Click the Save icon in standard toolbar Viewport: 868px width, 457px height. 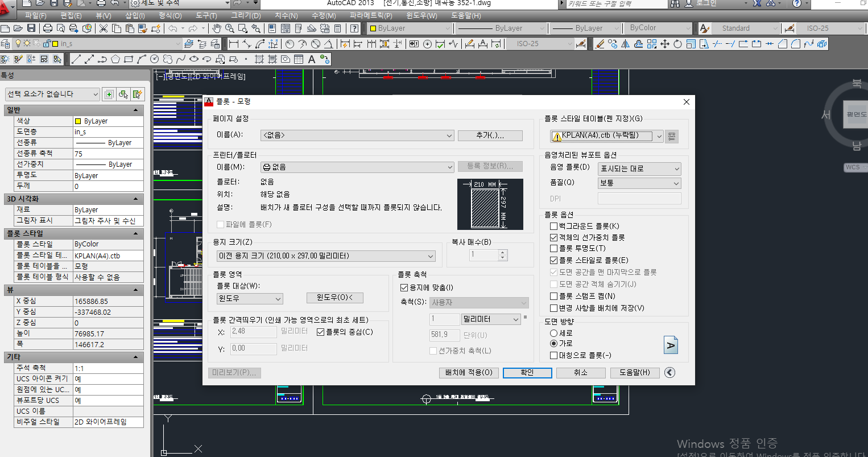pyautogui.click(x=31, y=28)
